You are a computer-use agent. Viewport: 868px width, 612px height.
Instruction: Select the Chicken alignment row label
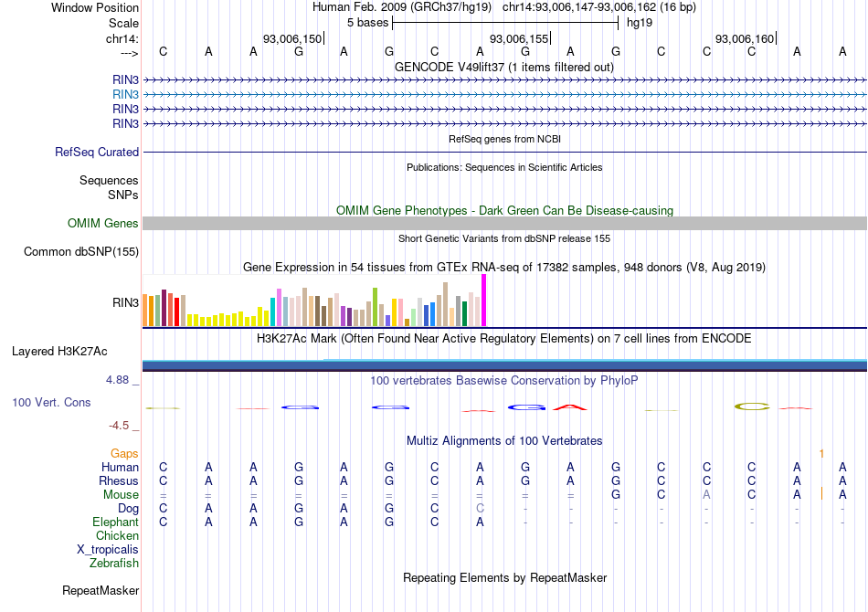pyautogui.click(x=117, y=535)
